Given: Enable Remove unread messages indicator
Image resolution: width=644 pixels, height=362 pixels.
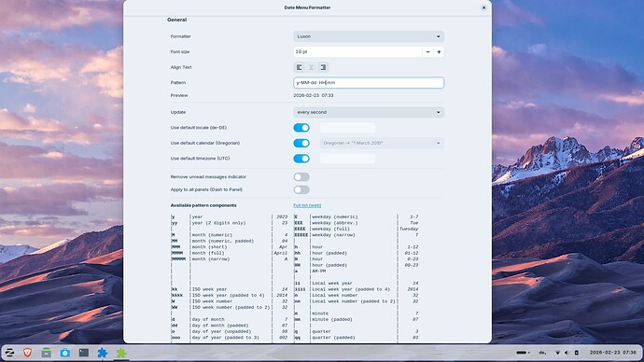Looking at the screenshot, I should click(301, 177).
